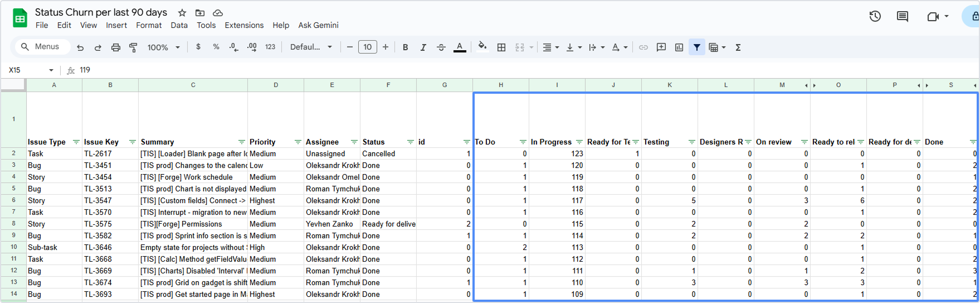Image resolution: width=980 pixels, height=303 pixels.
Task: Open the functions sigma menu
Action: [x=738, y=47]
